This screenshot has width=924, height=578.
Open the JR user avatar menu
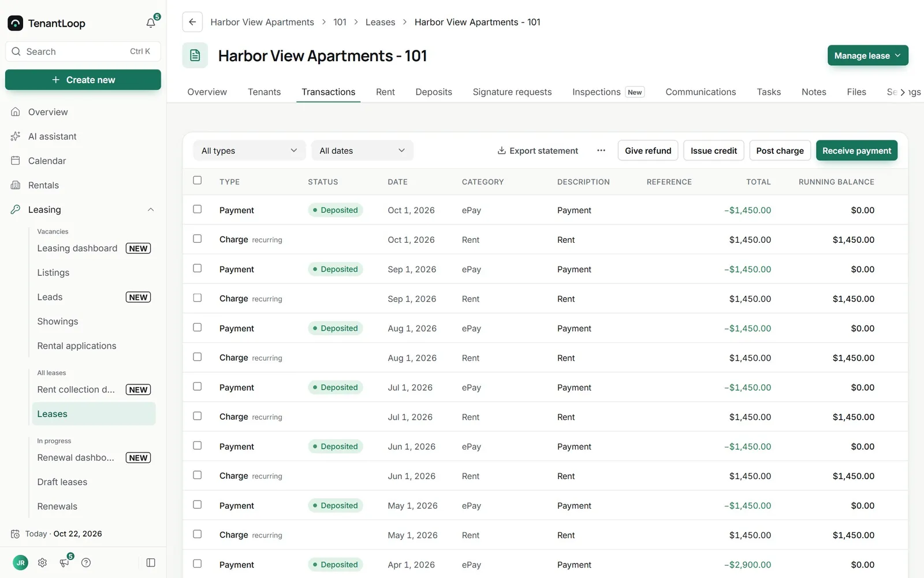[20, 562]
